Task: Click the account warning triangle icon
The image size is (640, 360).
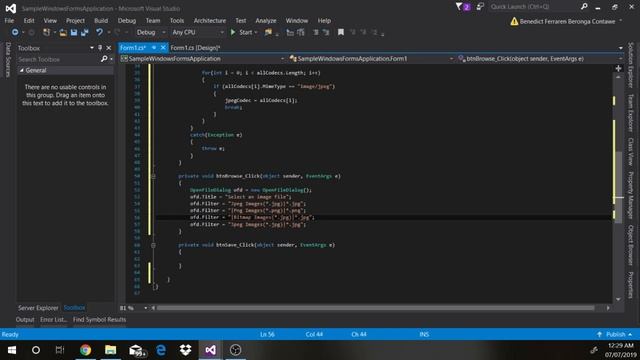Action: coord(514,21)
